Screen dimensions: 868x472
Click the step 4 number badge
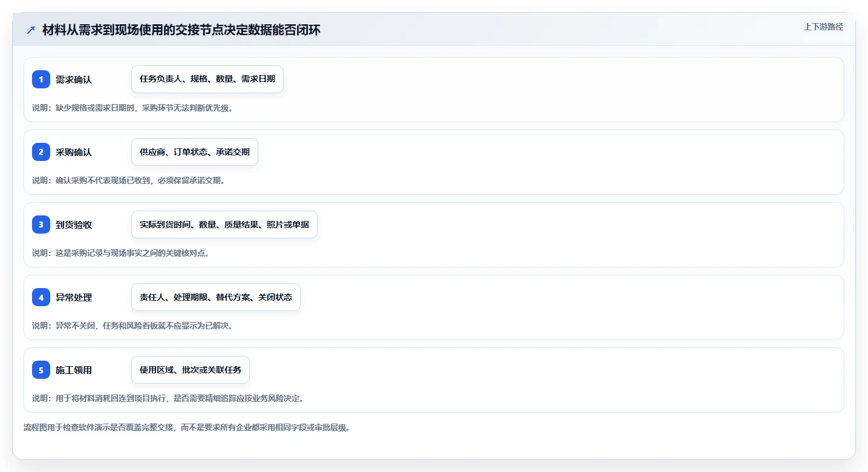[41, 297]
